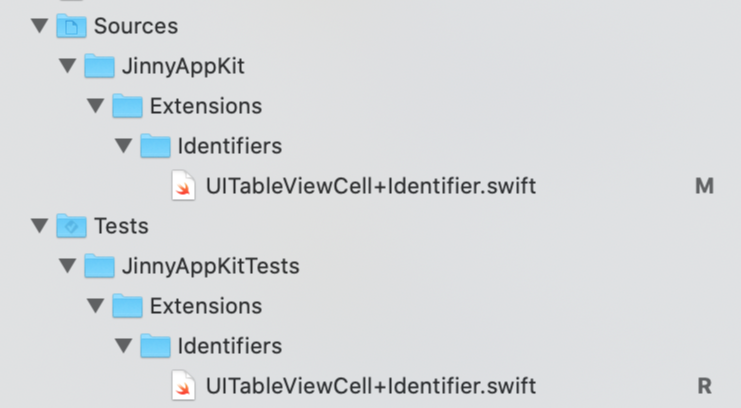Collapse Extensions triangle under JinnyAppKit
741x408 pixels.
click(x=95, y=105)
